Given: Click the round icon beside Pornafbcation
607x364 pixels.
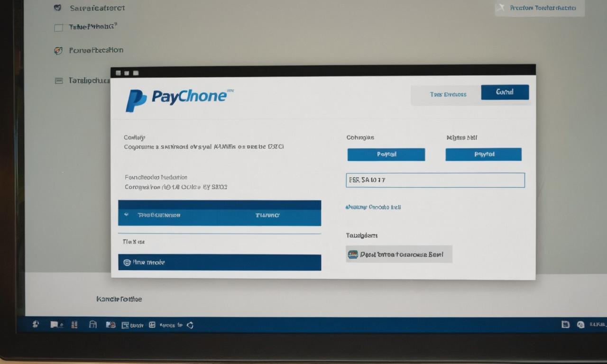Looking at the screenshot, I should tap(58, 51).
